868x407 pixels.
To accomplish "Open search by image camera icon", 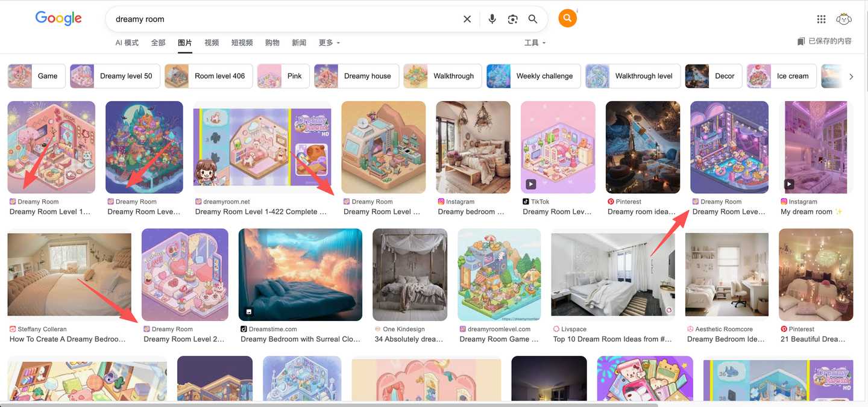I will point(512,19).
